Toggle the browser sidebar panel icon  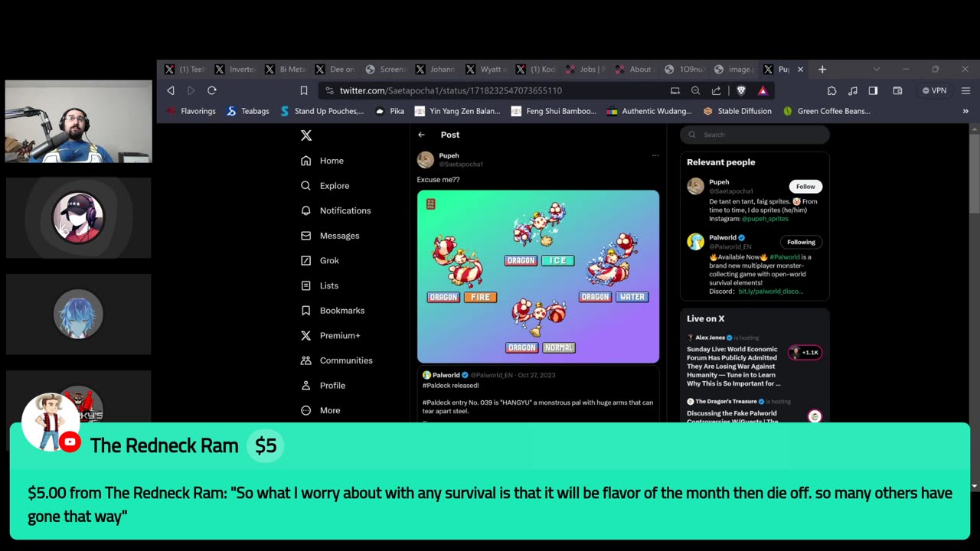(x=873, y=90)
